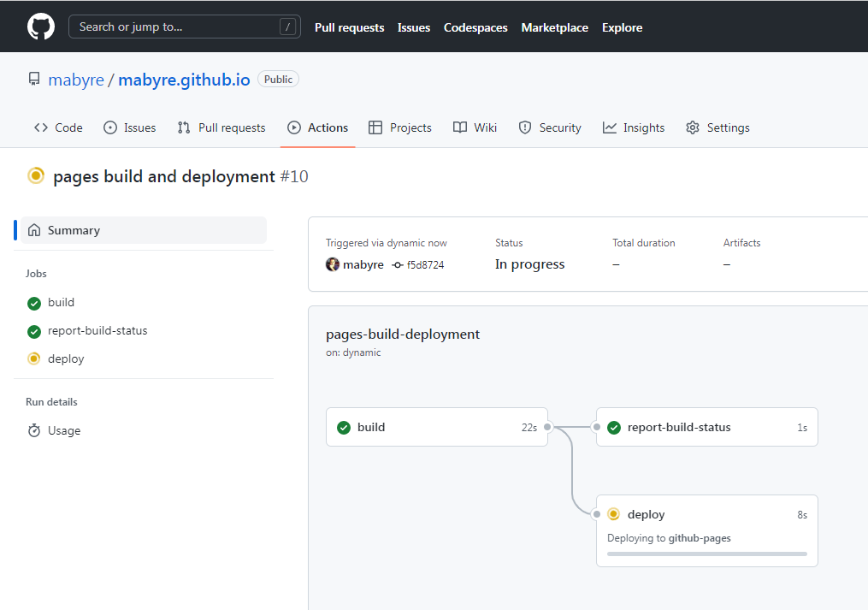Click the commit icon beside f5d8724
The height and width of the screenshot is (610, 868).
[397, 265]
